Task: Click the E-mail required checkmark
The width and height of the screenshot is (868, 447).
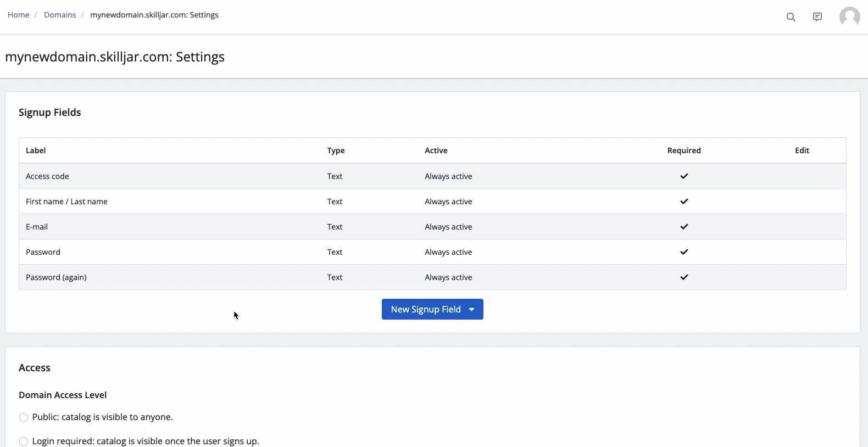Action: (684, 227)
